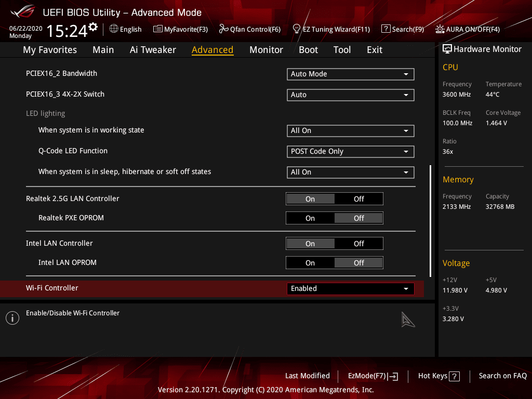
Task: Click LED lighting section label
Action: [46, 113]
